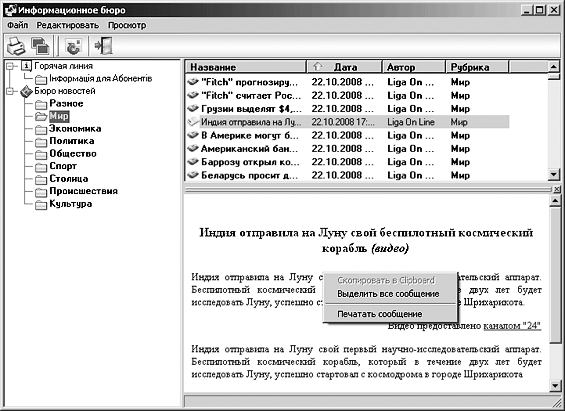This screenshot has width=565, height=411.
Task: Select the Общество category
Action: click(x=73, y=154)
